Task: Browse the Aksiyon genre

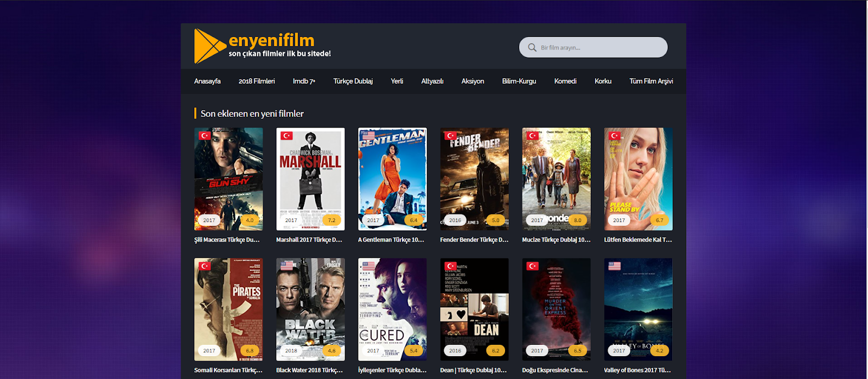Action: 473,81
